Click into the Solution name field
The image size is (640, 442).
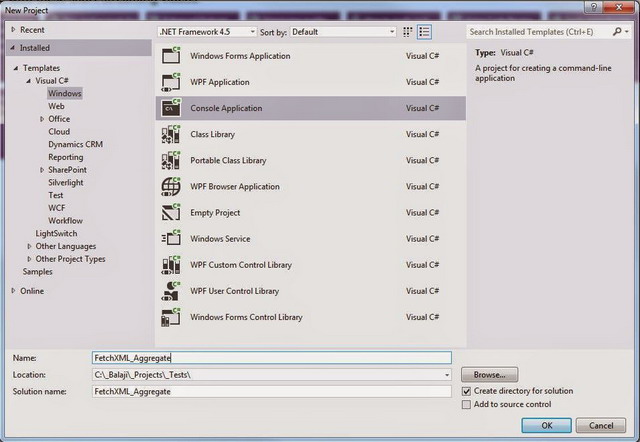(x=272, y=391)
